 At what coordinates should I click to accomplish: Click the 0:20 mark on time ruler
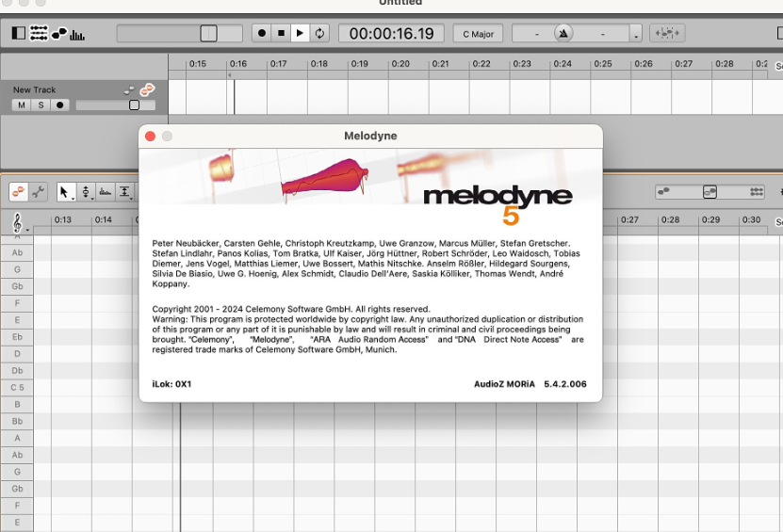400,64
